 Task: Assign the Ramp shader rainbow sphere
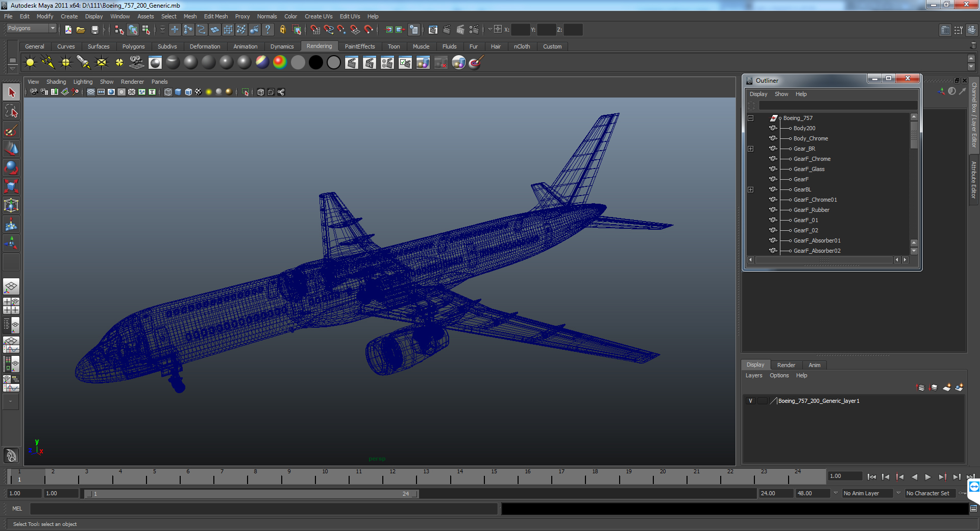[280, 62]
